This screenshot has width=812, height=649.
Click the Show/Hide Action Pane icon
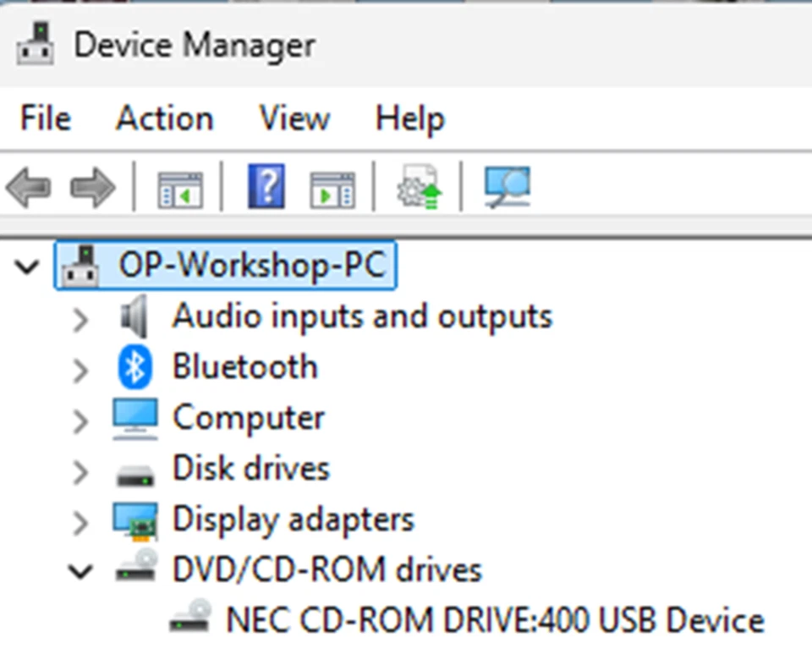tap(332, 186)
